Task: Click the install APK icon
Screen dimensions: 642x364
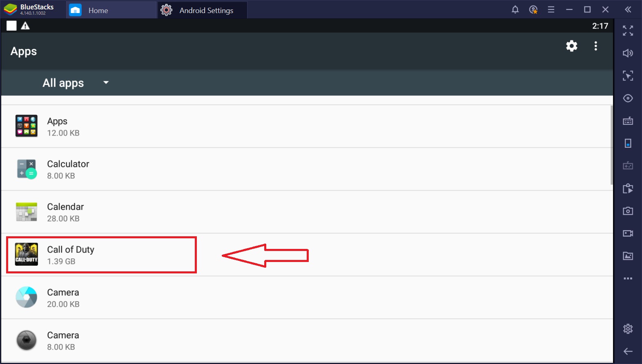Action: (628, 189)
